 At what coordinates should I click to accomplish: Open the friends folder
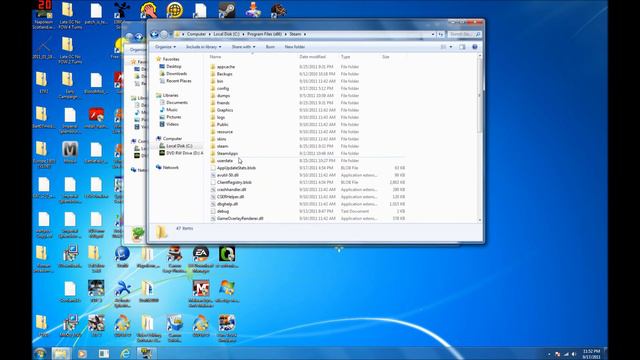[x=223, y=103]
